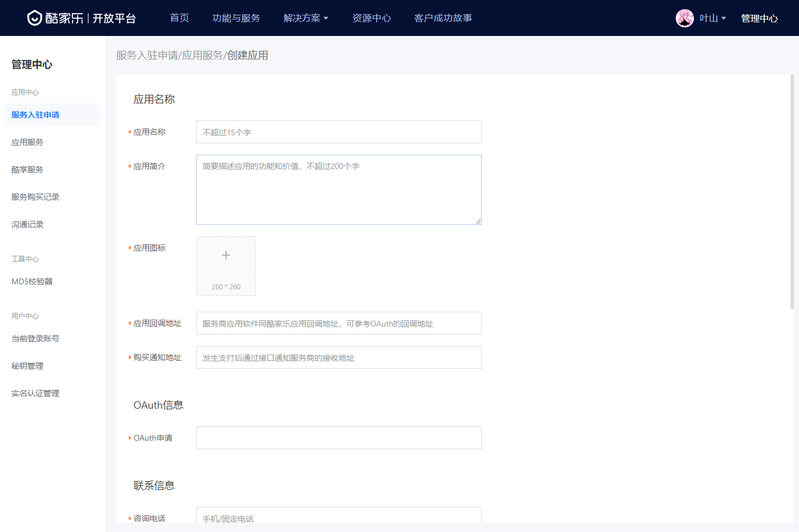Click 管理中心 in the top right
The image size is (799, 532).
click(x=759, y=18)
